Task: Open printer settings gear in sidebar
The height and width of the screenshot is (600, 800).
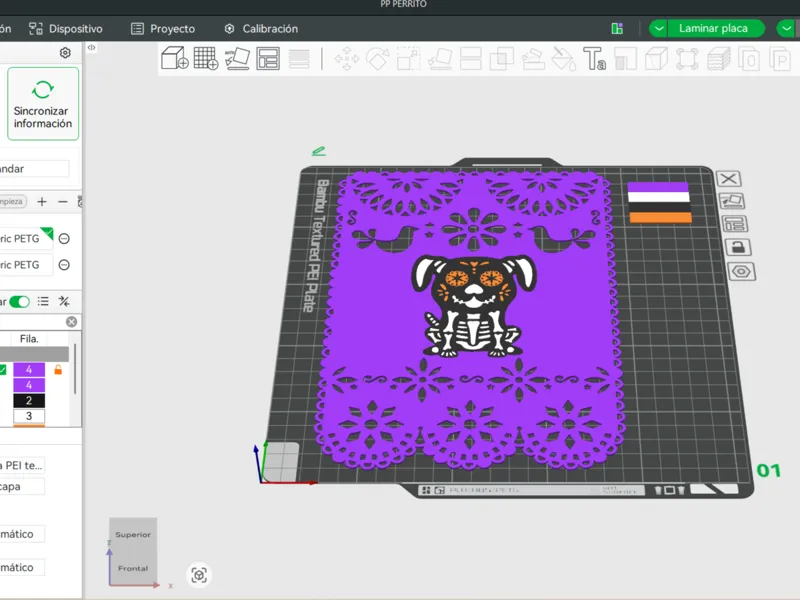Action: [x=65, y=53]
